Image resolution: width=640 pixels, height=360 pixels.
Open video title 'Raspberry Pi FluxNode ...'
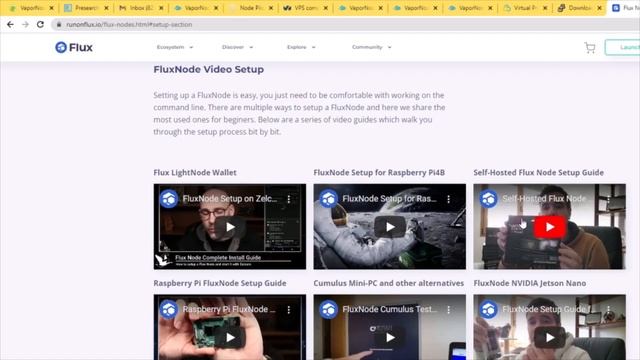click(x=229, y=309)
